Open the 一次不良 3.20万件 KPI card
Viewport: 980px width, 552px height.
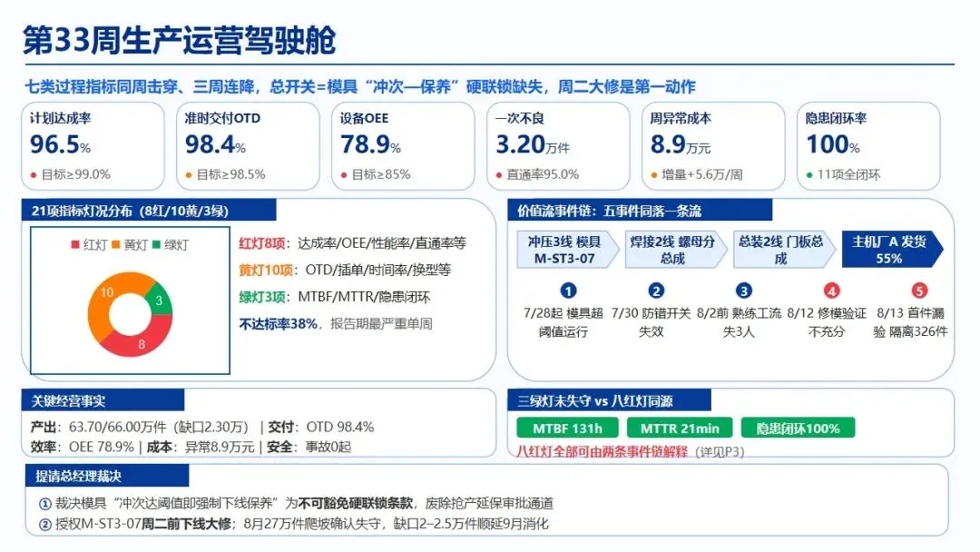pos(558,146)
